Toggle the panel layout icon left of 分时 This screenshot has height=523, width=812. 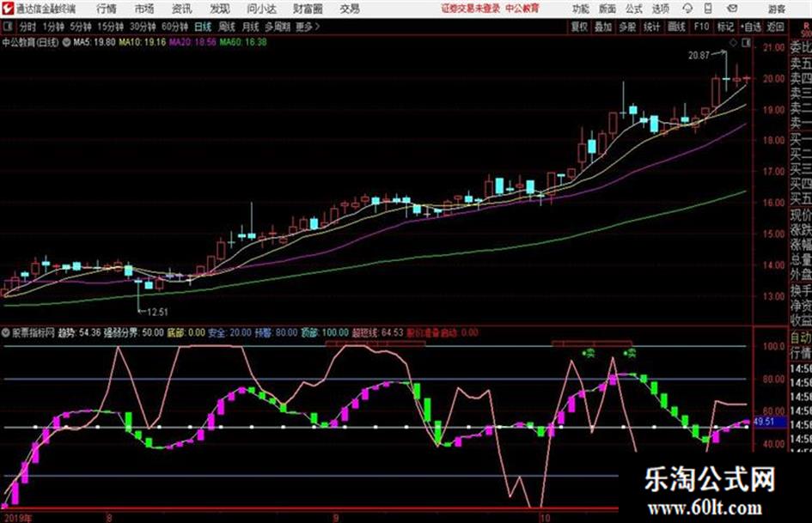(x=8, y=27)
